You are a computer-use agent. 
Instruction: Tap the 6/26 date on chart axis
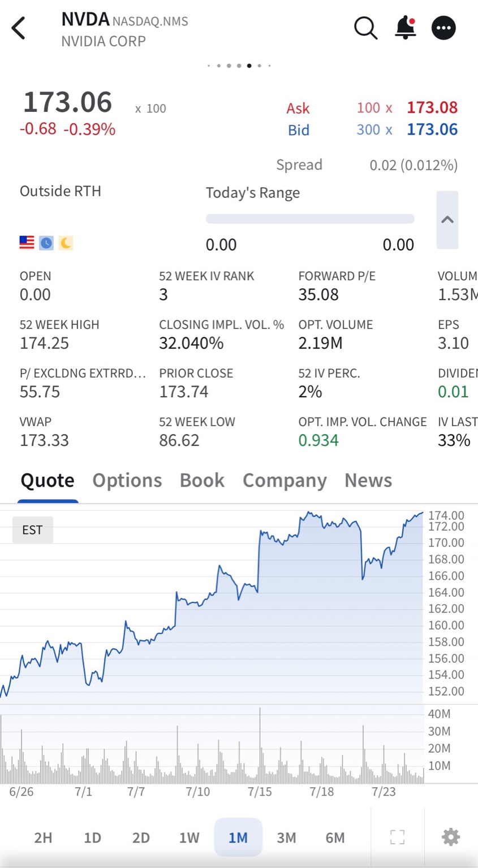coord(21,792)
